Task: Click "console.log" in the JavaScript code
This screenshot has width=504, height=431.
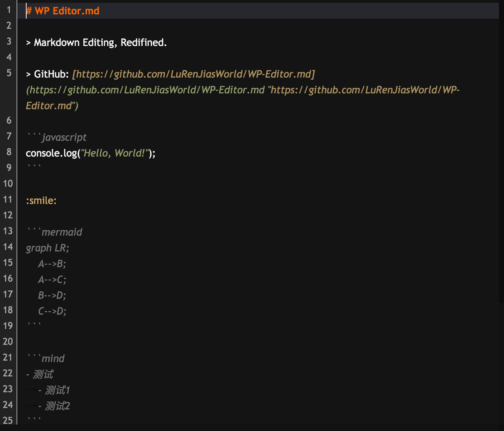Action: [x=51, y=153]
